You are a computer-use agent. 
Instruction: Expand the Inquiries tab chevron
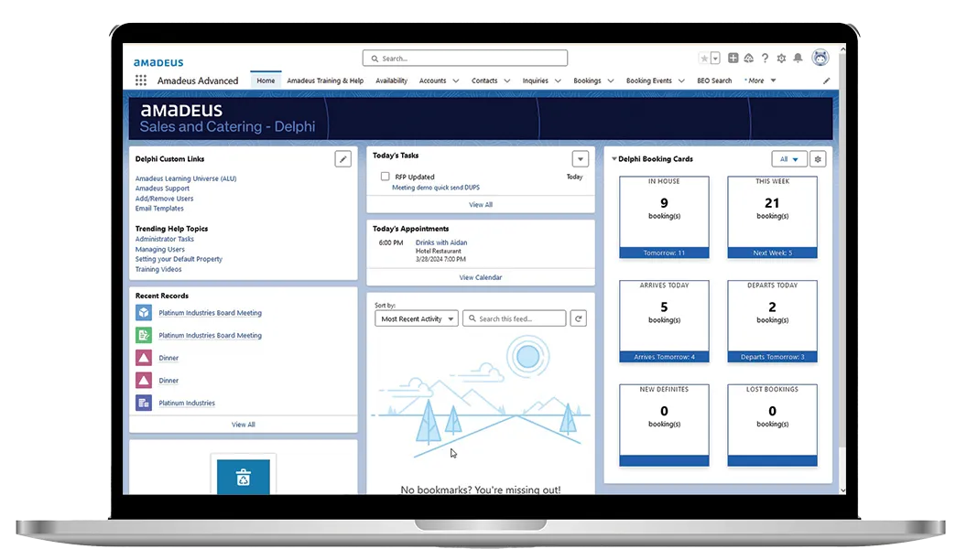pyautogui.click(x=558, y=81)
